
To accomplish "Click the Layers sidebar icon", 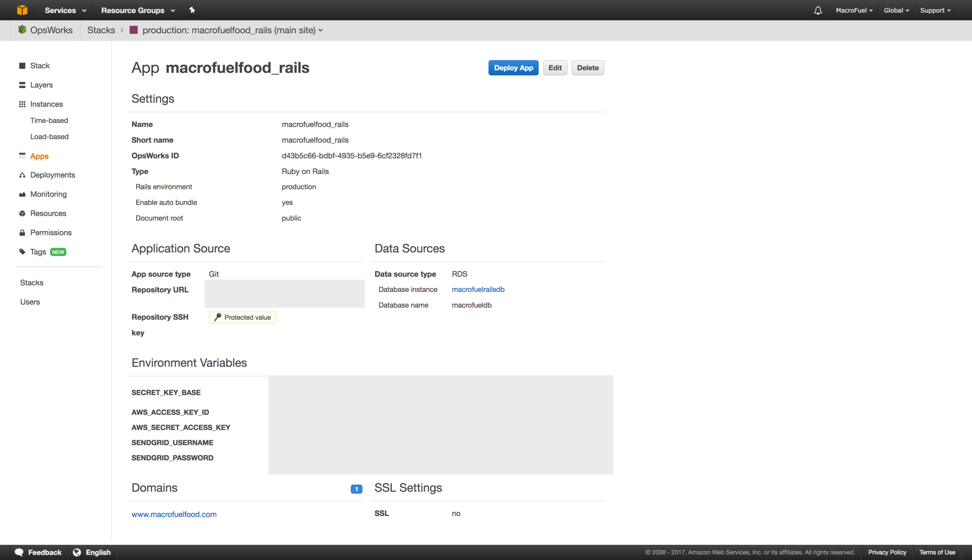I will (22, 85).
